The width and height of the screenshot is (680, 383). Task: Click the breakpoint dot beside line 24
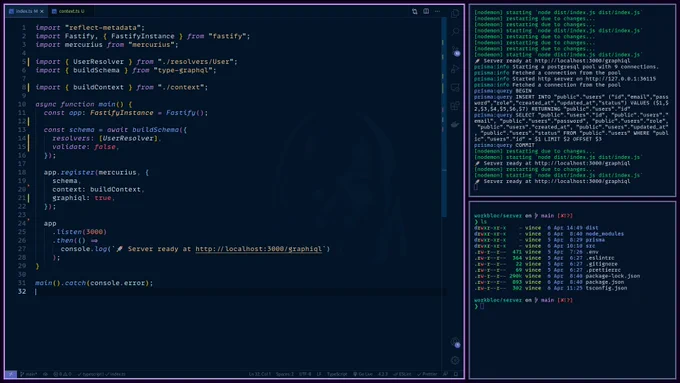(x=29, y=220)
